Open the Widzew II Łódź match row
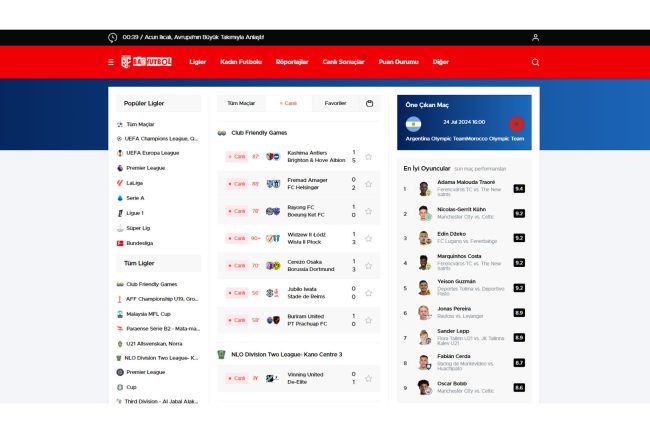 (x=300, y=238)
